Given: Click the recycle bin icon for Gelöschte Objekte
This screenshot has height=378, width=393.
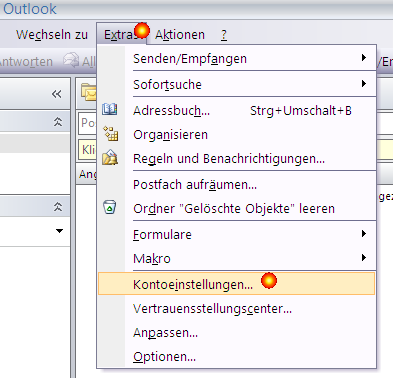Looking at the screenshot, I should pyautogui.click(x=110, y=207).
